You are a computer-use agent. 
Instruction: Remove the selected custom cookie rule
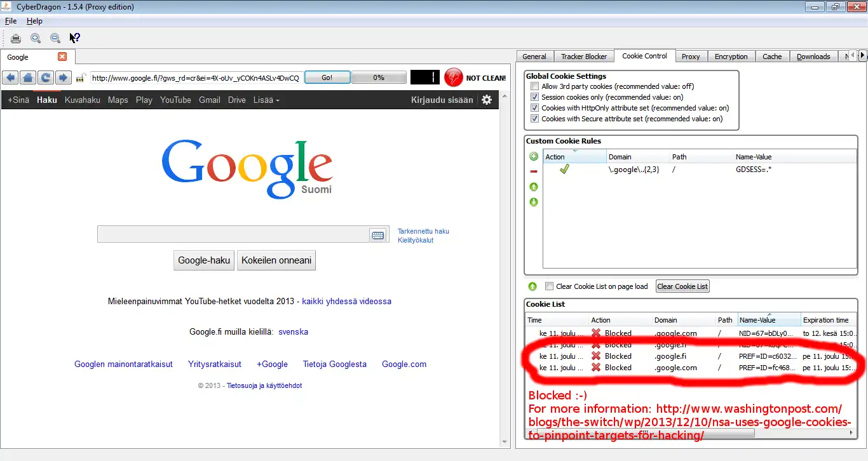(534, 171)
